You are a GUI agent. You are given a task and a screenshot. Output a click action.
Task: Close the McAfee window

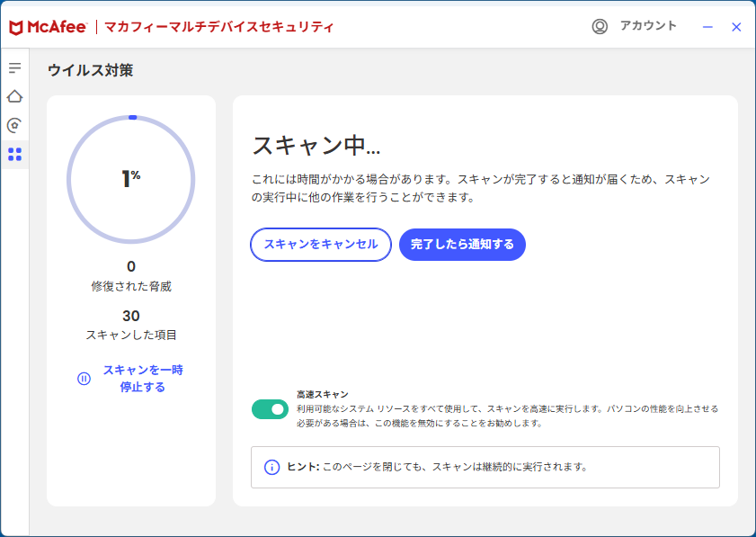[736, 27]
